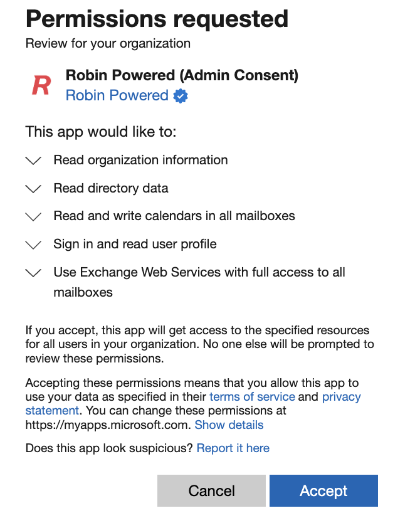Open the terms of service link
This screenshot has width=420, height=518.
point(252,396)
